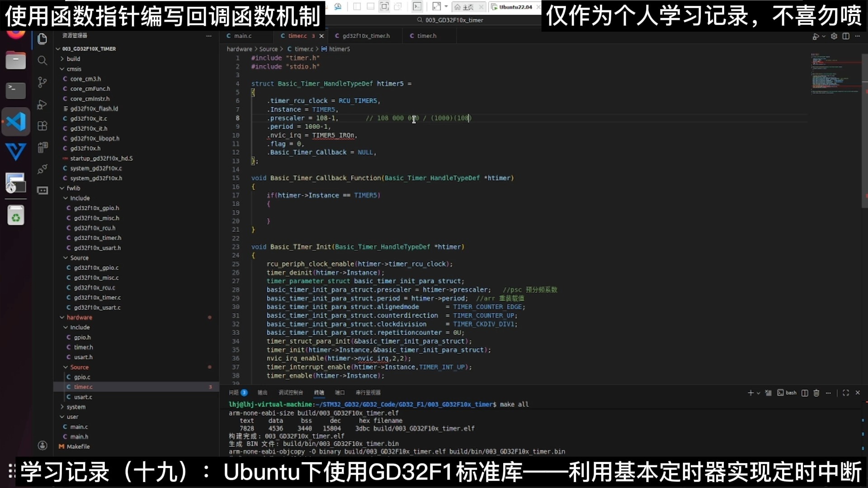Open the Search view in activity bar
This screenshot has width=868, height=488.
[x=42, y=61]
